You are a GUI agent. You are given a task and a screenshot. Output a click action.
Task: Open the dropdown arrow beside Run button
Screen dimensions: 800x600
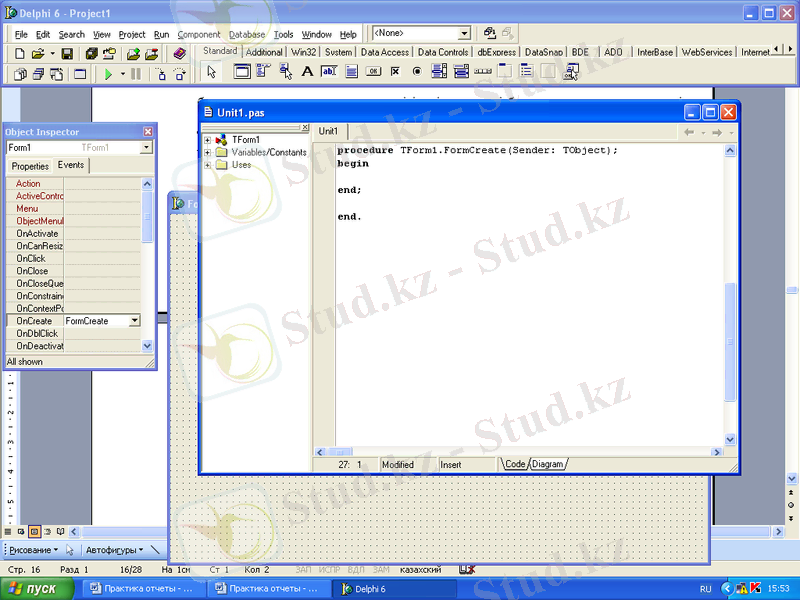coord(122,74)
